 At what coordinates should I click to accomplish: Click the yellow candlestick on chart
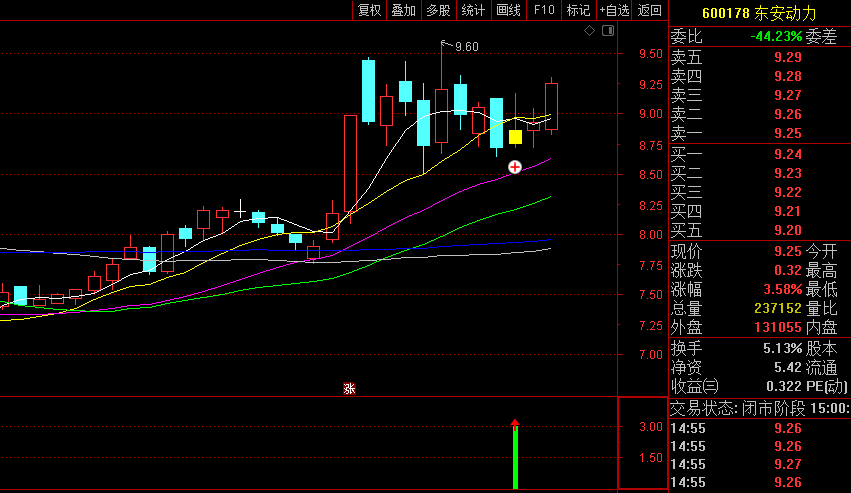click(x=515, y=137)
